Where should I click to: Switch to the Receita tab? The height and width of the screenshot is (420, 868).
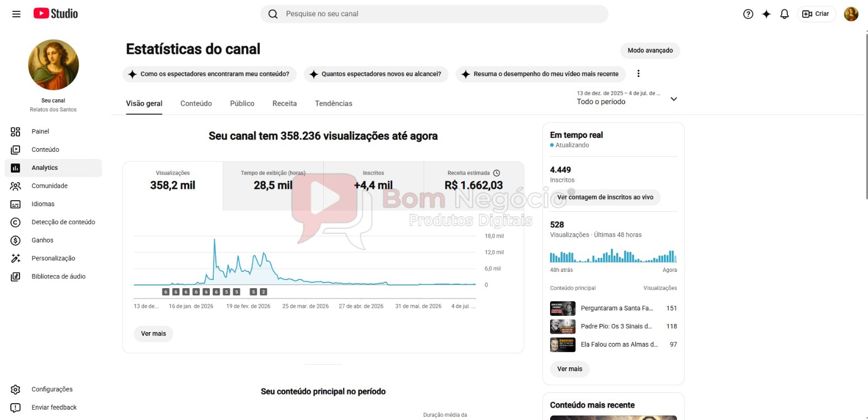(284, 104)
